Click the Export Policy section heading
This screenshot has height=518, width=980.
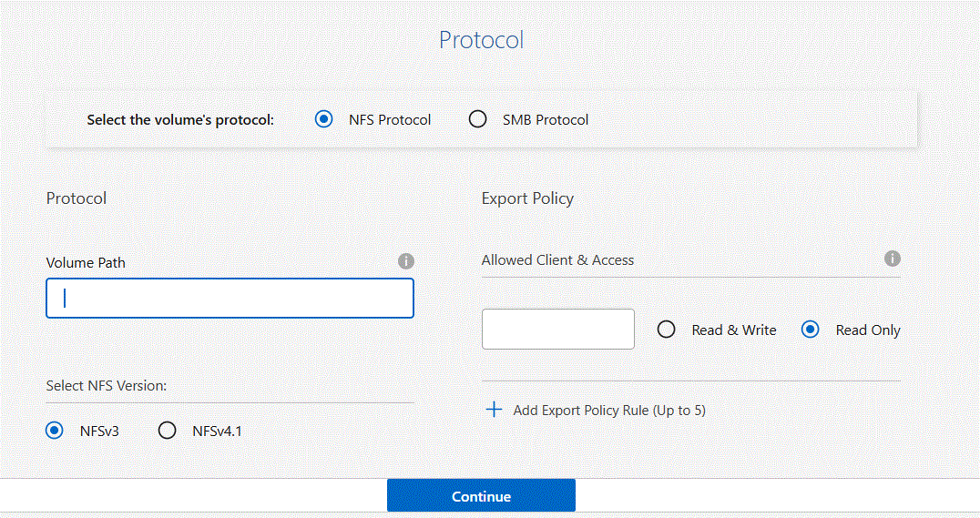coord(527,198)
